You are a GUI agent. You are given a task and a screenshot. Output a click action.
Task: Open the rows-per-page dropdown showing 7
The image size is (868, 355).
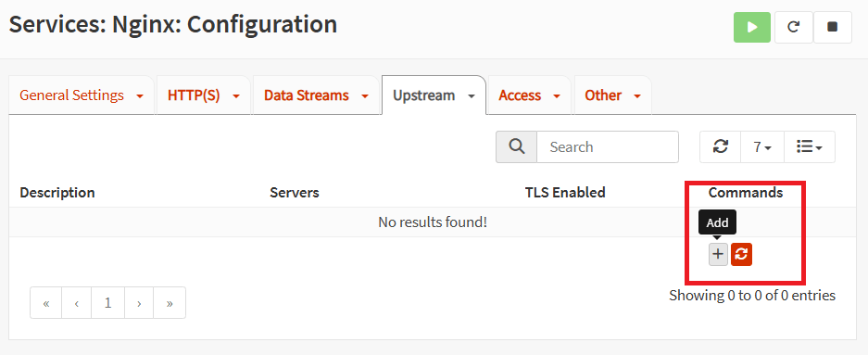(x=762, y=146)
